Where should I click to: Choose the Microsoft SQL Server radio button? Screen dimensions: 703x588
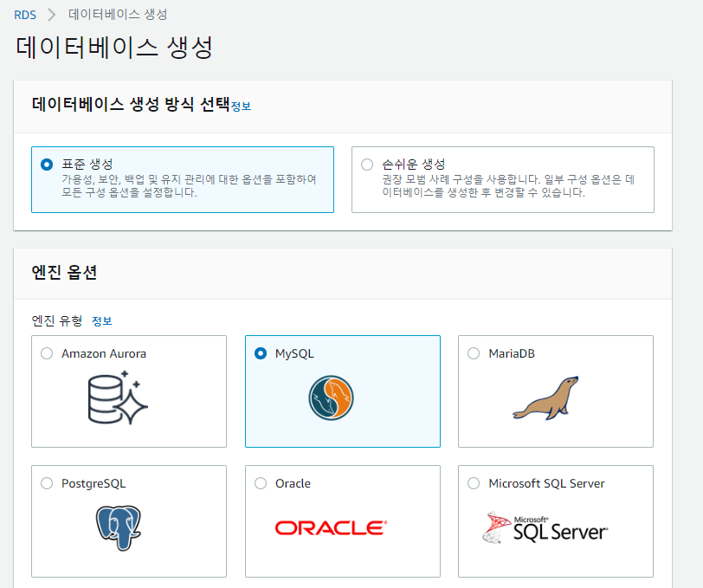coord(474,483)
